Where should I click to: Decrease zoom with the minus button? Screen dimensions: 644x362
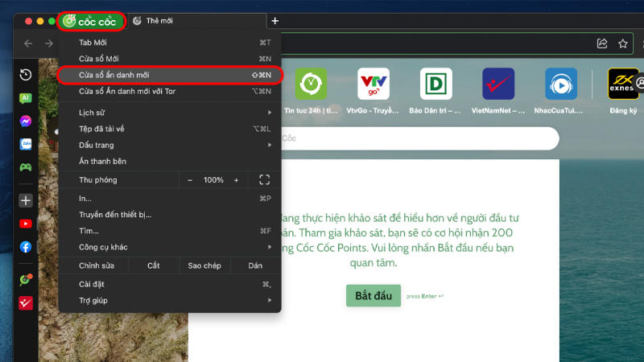190,180
